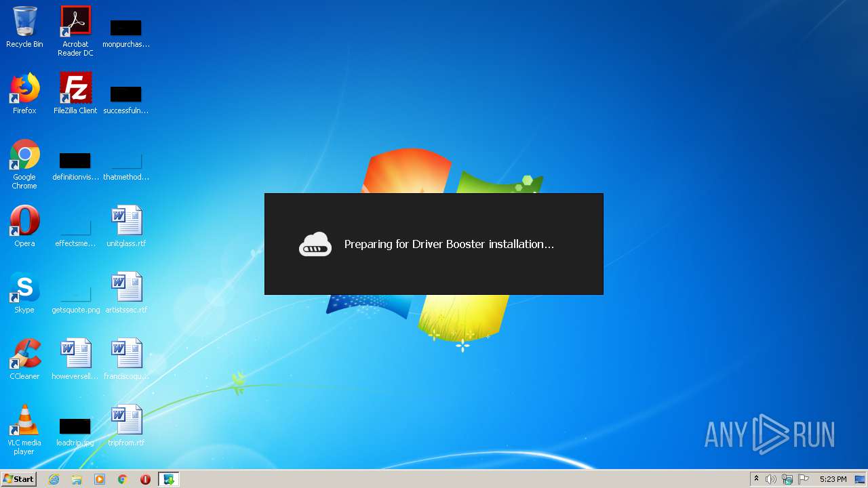
Task: Select the effectsme... desktop file
Action: coord(75,232)
